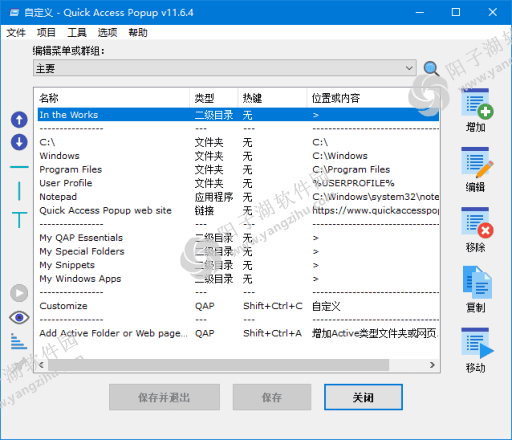Add a vertical column break
This screenshot has width=512, height=440.
19,191
